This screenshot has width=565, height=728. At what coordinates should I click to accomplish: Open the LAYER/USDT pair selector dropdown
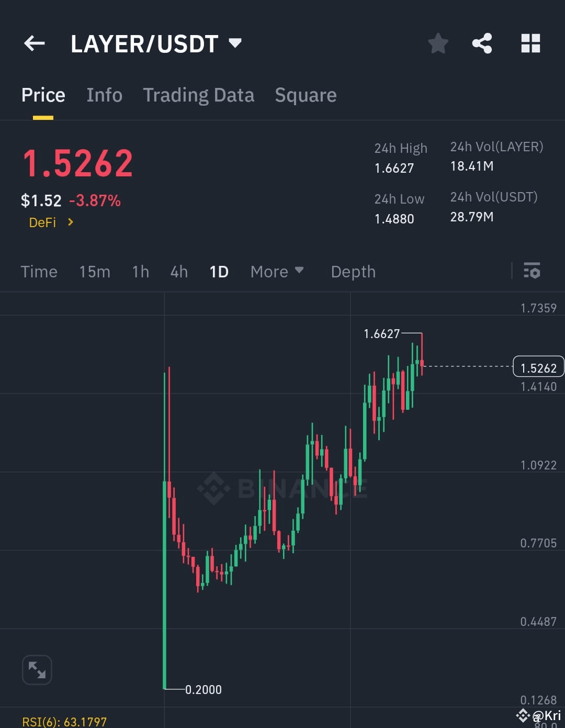coord(155,44)
